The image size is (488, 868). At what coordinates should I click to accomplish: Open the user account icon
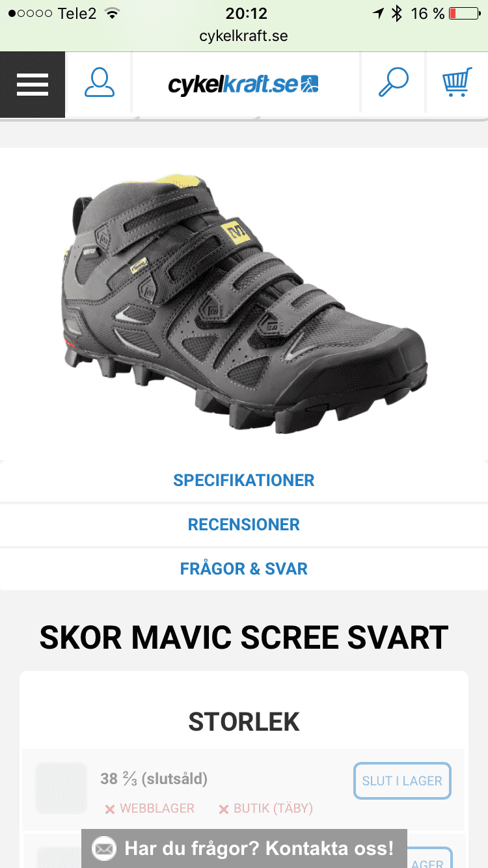[100, 84]
